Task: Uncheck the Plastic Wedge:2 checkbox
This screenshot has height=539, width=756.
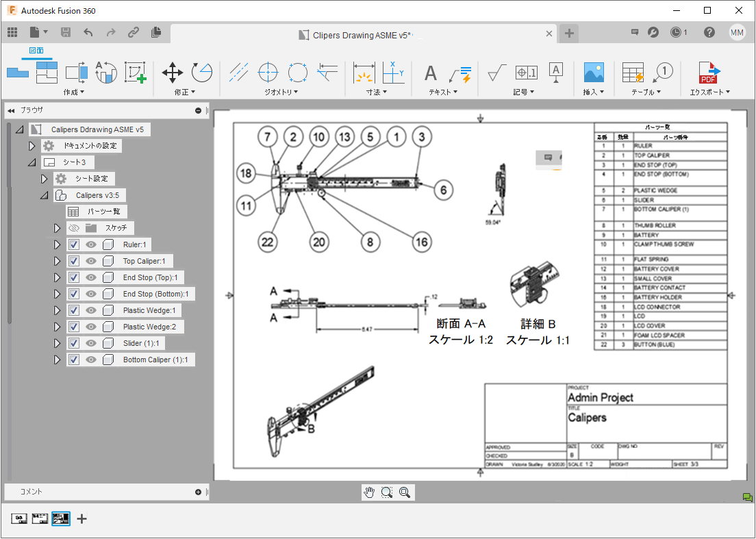Action: (73, 327)
